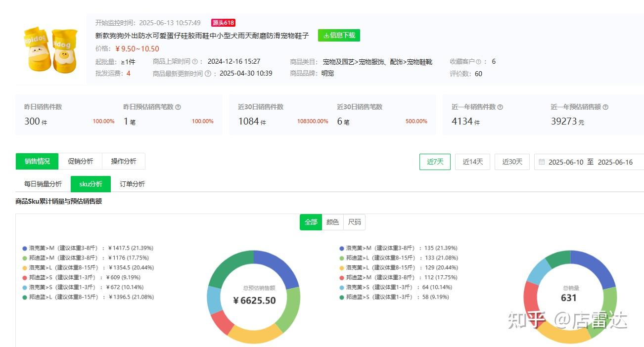Expand the date range selector showing 2025-06-10

point(567,162)
